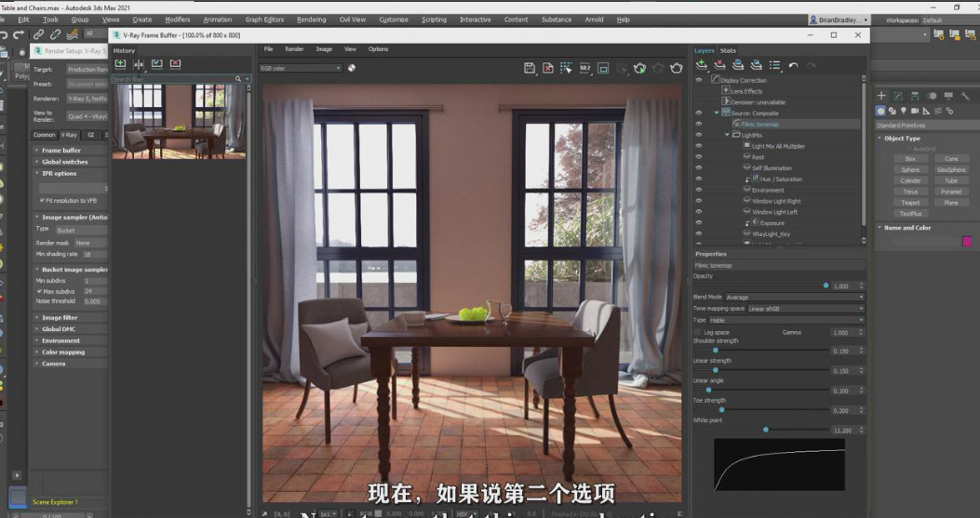Collapse the LightMix folder in layer tree
The image size is (980, 518).
tap(727, 135)
